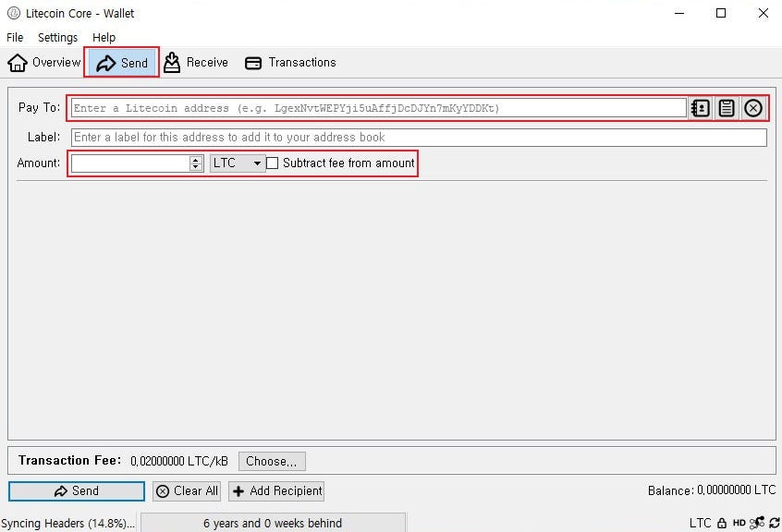Click the LTC unit label in status bar
Image resolution: width=782 pixels, height=532 pixels.
click(x=701, y=523)
